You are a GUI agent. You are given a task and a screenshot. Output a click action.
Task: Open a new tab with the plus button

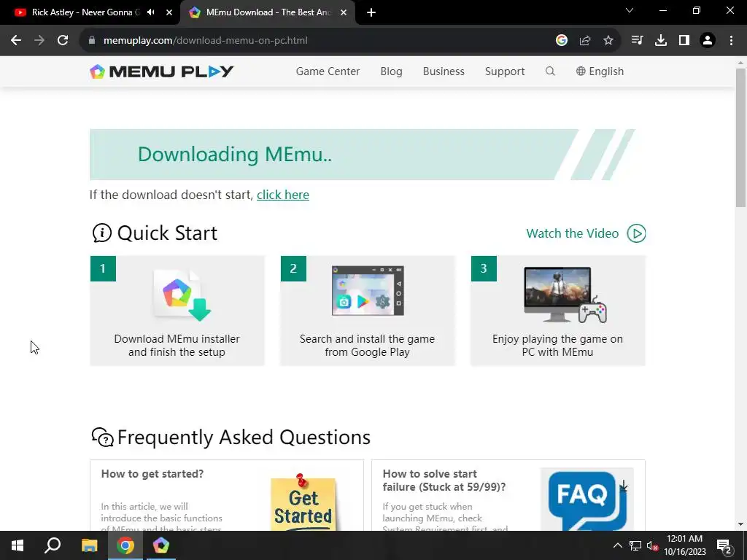tap(371, 12)
